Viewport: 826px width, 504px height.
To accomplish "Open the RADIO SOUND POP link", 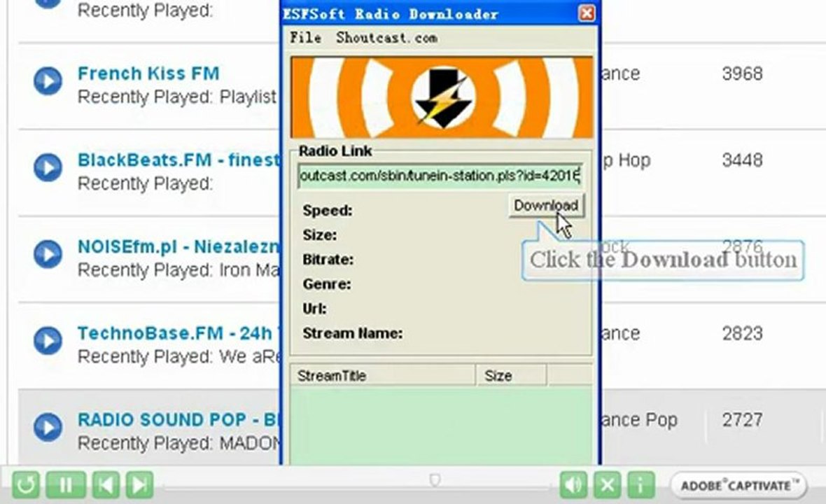I will click(179, 419).
